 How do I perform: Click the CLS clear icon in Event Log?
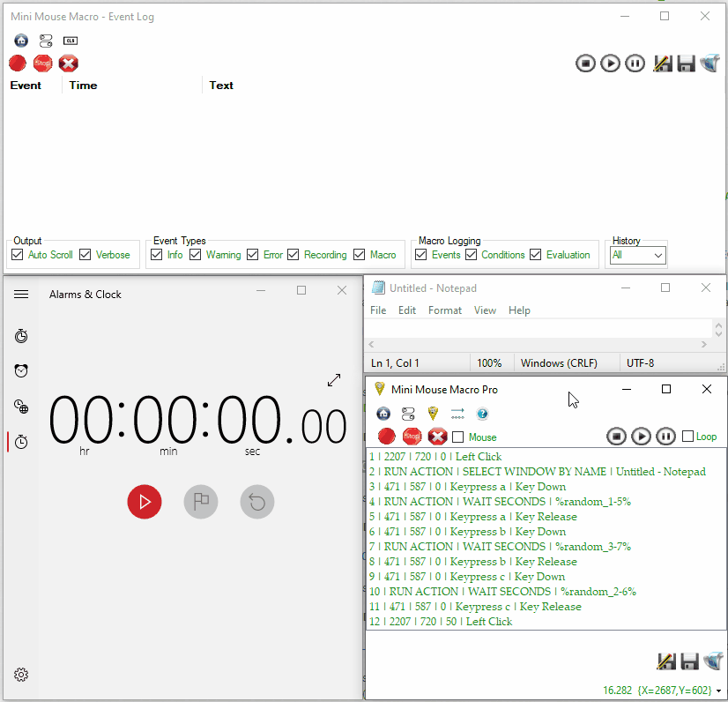click(x=71, y=41)
